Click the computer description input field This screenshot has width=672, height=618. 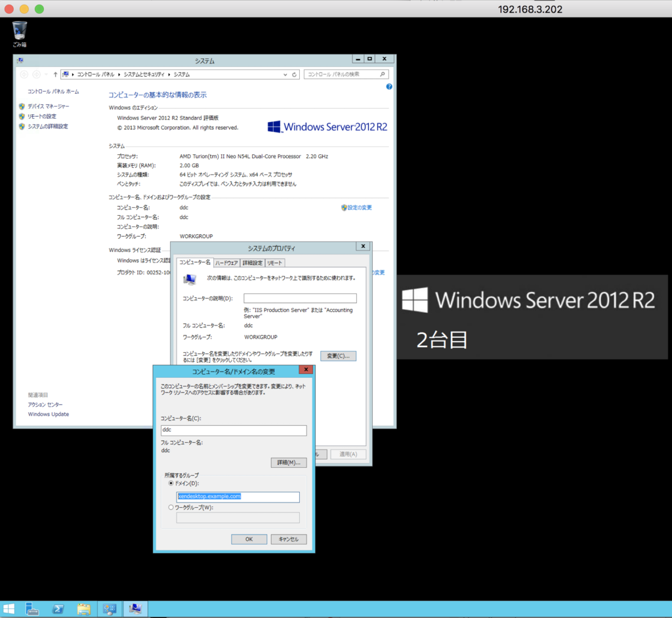point(300,299)
